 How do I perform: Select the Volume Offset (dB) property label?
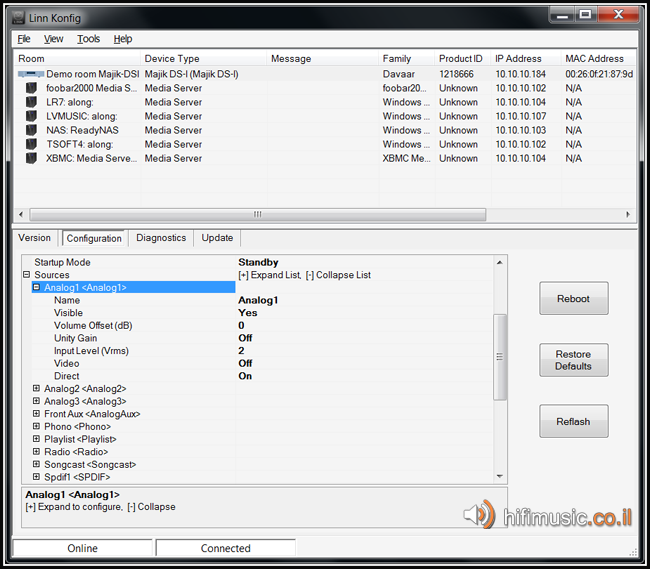(x=93, y=325)
